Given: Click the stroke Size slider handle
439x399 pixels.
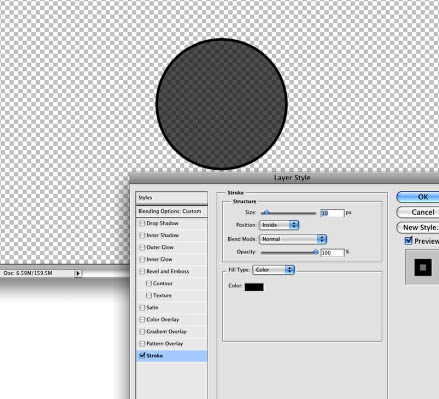Looking at the screenshot, I should tap(267, 213).
